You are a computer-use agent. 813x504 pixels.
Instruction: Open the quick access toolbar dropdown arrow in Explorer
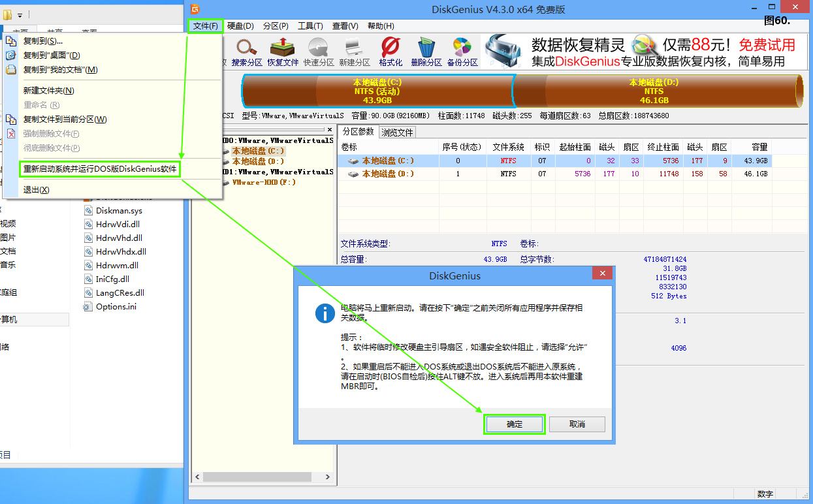click(x=20, y=15)
